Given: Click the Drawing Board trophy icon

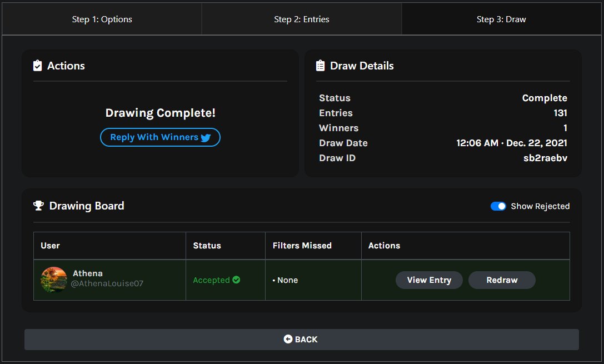Looking at the screenshot, I should pos(38,205).
